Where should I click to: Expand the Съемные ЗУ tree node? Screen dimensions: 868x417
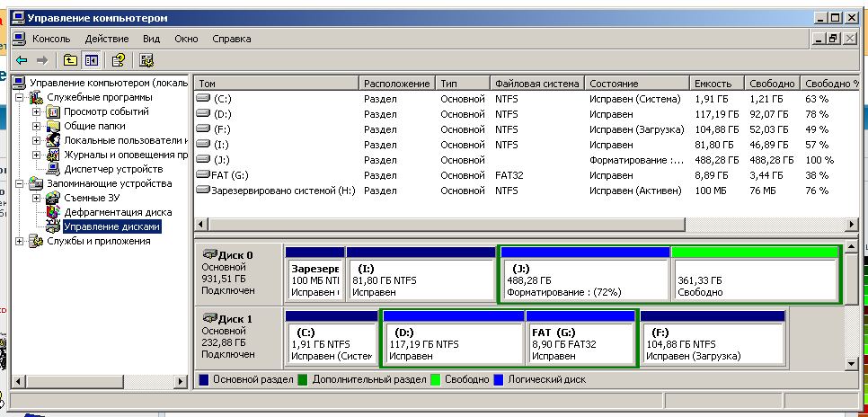tap(36, 198)
